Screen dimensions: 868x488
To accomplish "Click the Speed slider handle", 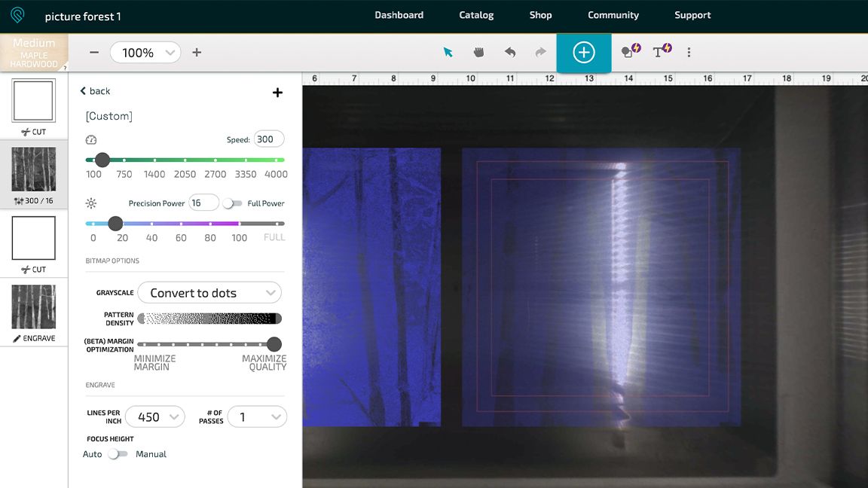I will [x=102, y=160].
